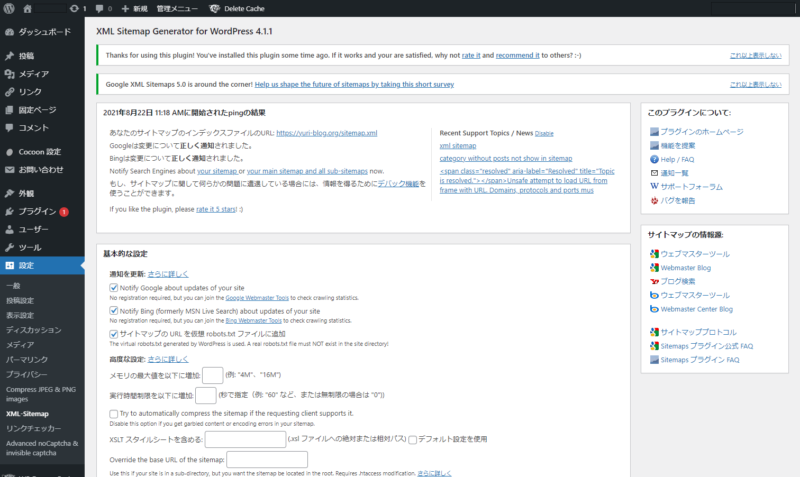The height and width of the screenshot is (477, 800).
Task: Open Yahoo ブログ検索 link
Action: tap(678, 281)
